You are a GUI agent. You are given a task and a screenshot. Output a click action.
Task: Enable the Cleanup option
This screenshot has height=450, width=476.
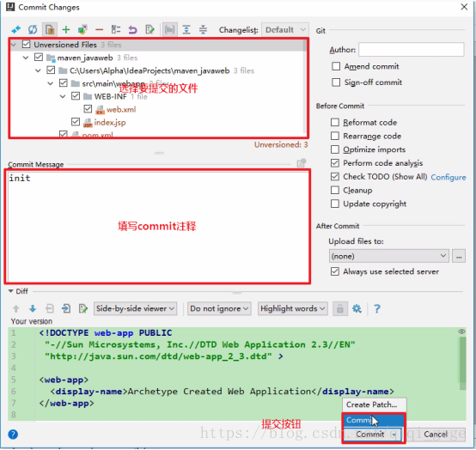pyautogui.click(x=335, y=190)
